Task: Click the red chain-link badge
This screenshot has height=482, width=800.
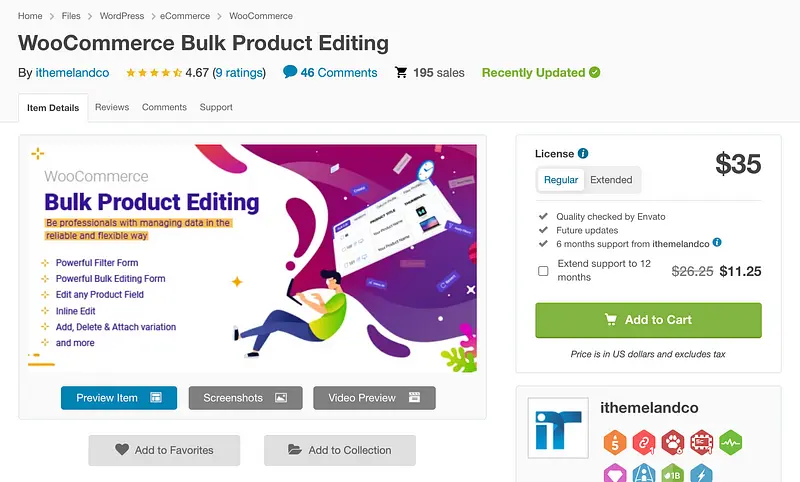Action: point(643,442)
